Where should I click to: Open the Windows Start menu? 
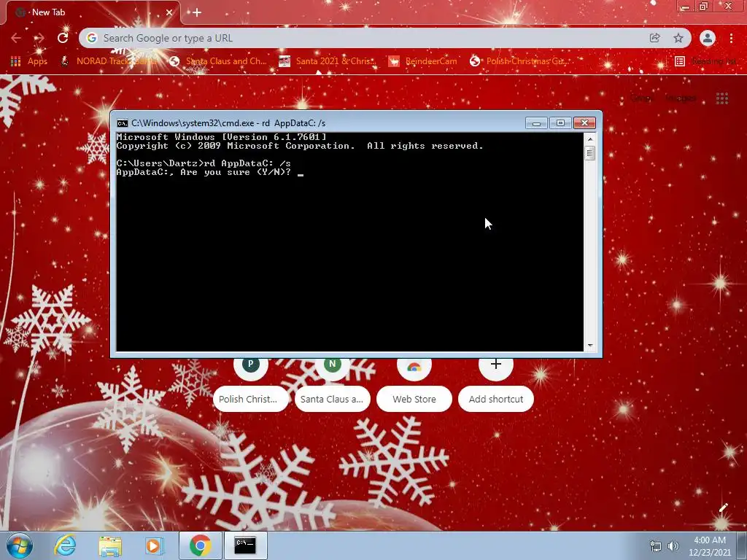20,545
